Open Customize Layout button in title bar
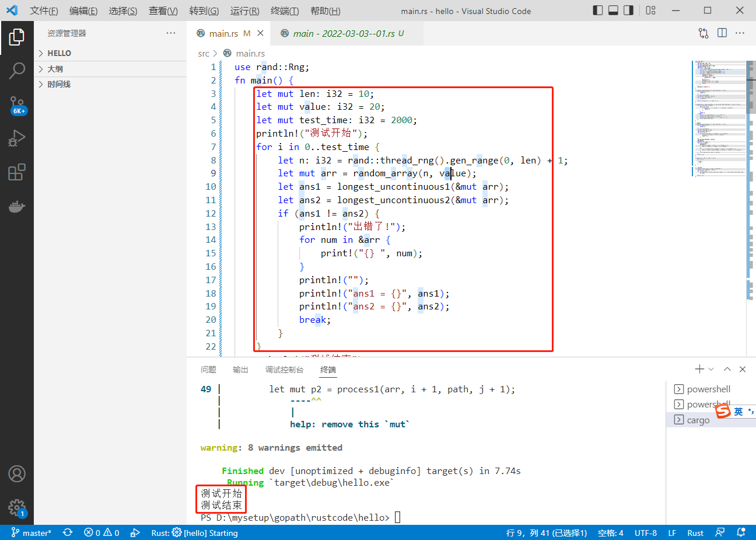The height and width of the screenshot is (540, 756). pos(651,11)
